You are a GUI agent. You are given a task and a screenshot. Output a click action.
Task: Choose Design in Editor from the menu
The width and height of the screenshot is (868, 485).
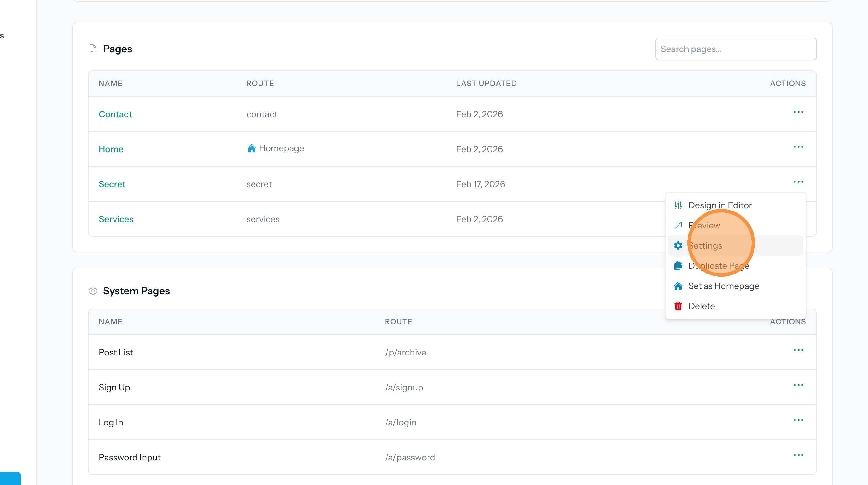pyautogui.click(x=720, y=205)
